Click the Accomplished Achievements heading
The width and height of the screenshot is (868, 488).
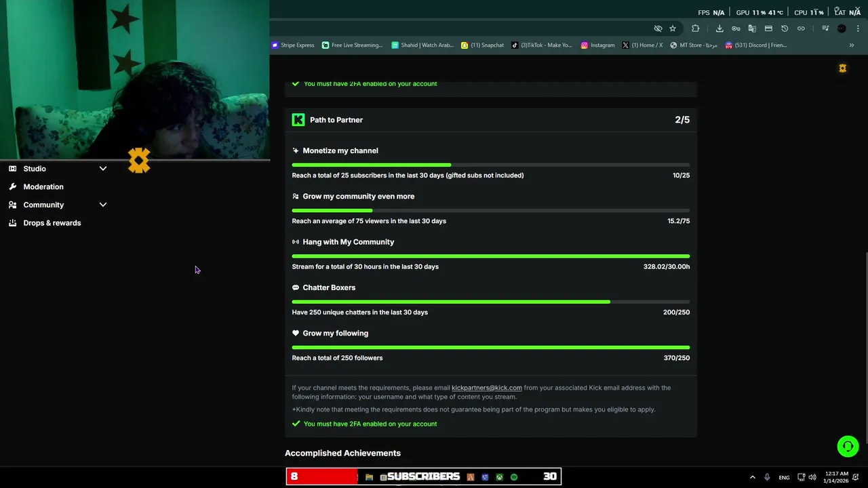tap(342, 453)
